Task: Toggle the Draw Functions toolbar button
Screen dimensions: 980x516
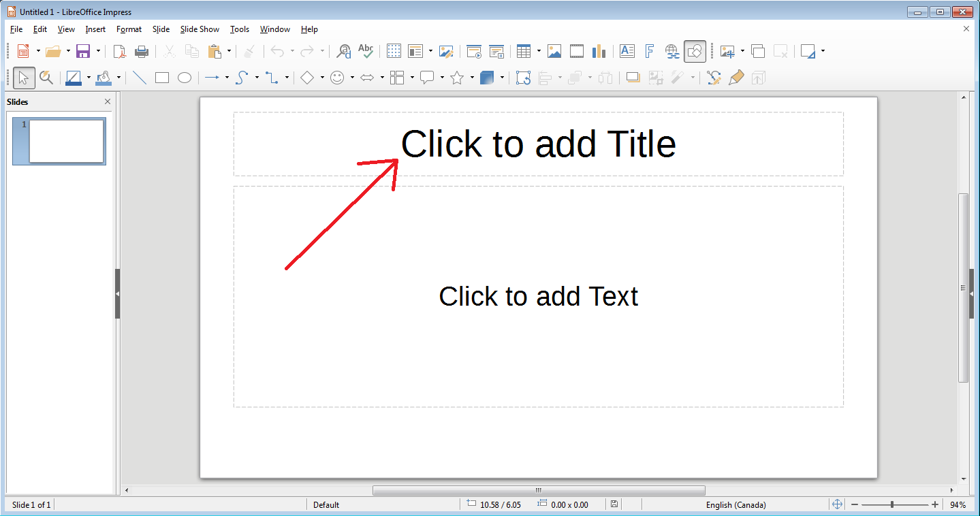Action: (695, 51)
